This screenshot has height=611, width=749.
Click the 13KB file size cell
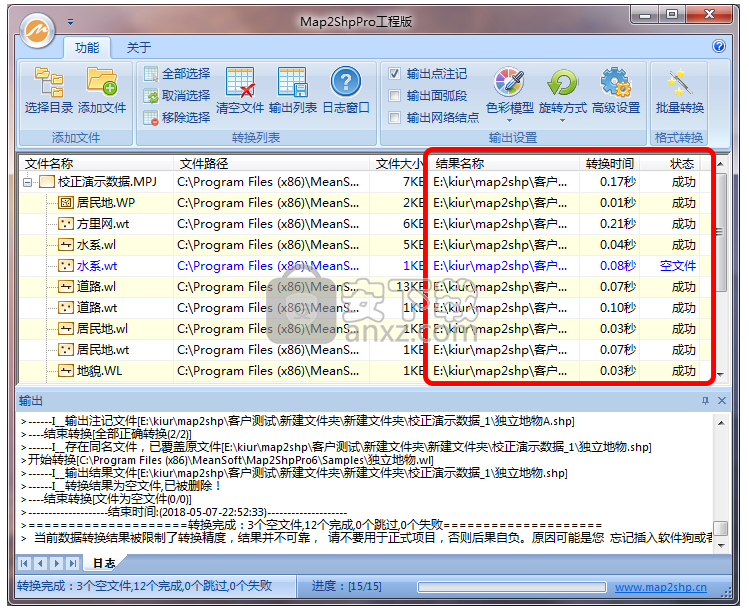tap(409, 287)
